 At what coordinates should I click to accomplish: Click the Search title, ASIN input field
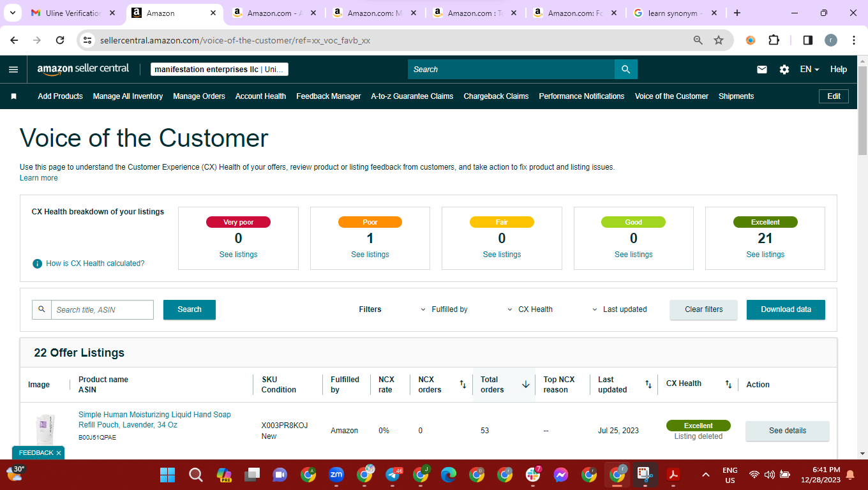click(102, 309)
